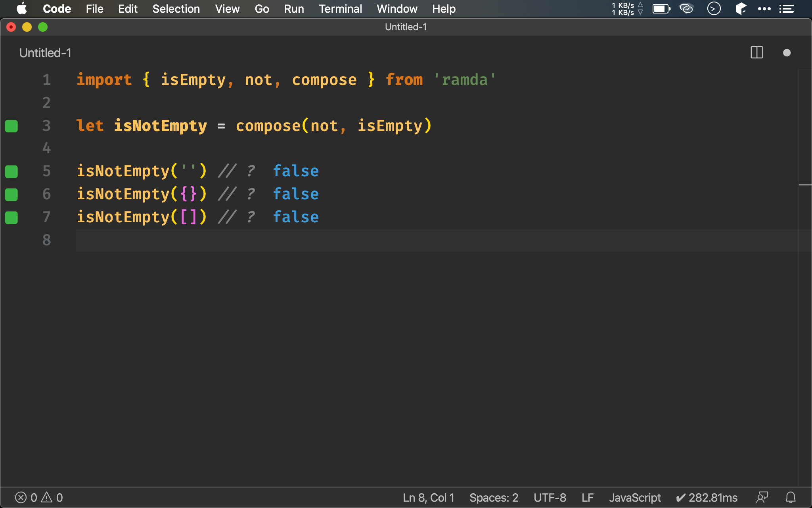
Task: Change file encoding via 'UTF-8'
Action: tap(550, 498)
